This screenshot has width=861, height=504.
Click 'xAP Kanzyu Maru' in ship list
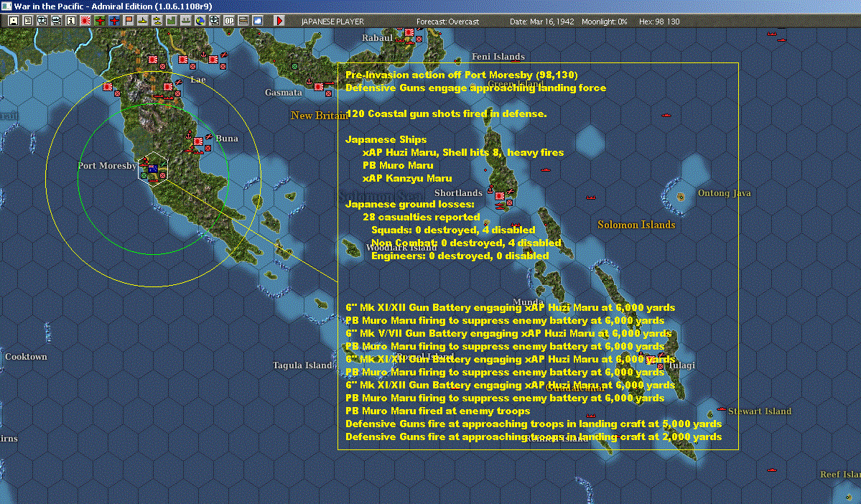tap(407, 179)
